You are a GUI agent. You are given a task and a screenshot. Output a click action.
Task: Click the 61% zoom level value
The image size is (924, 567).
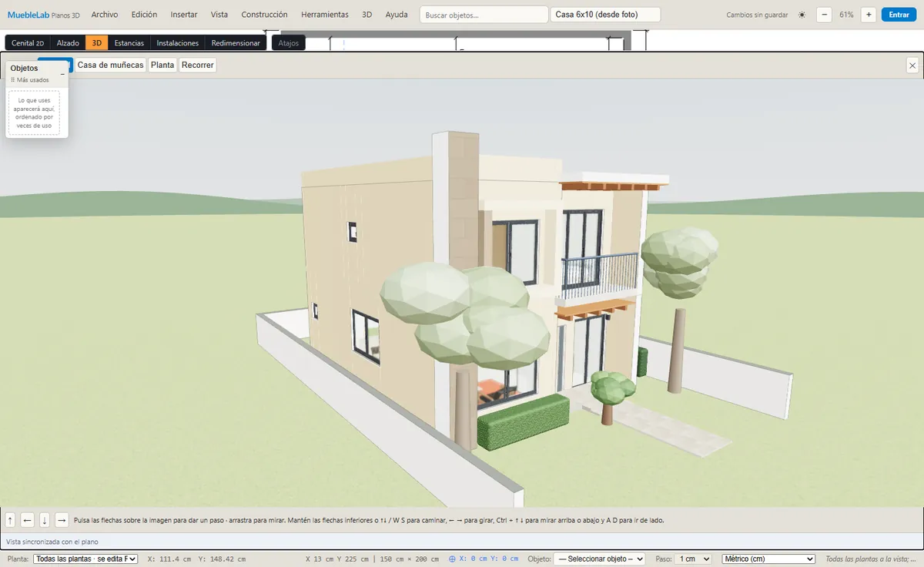846,15
